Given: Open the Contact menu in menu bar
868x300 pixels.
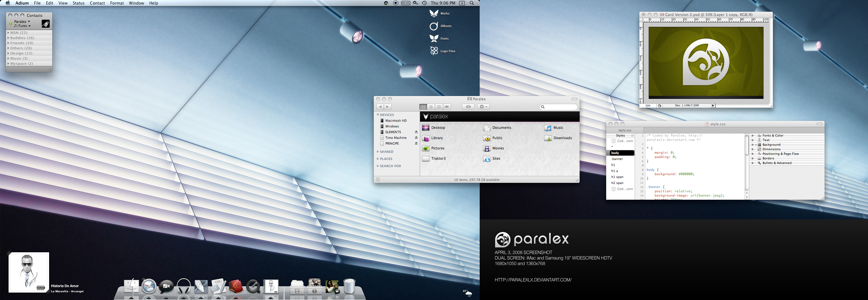Looking at the screenshot, I should coord(97,3).
